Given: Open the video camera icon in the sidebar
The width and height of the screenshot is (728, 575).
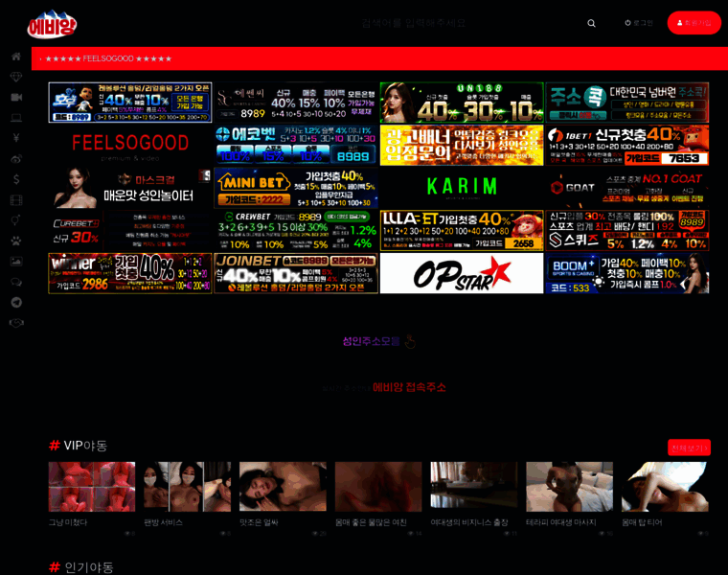Looking at the screenshot, I should (x=16, y=97).
